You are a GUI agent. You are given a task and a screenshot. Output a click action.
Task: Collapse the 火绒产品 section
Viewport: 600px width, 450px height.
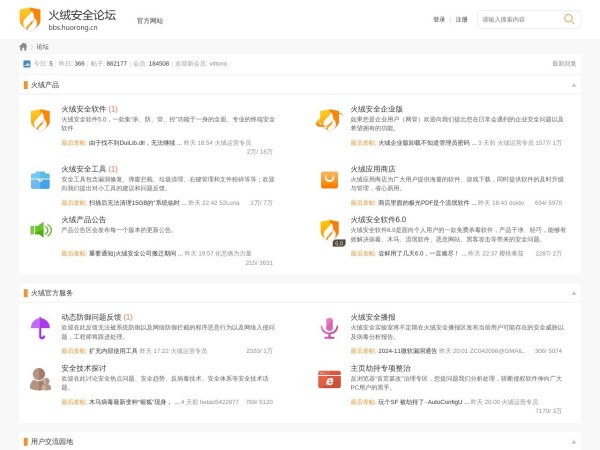574,85
